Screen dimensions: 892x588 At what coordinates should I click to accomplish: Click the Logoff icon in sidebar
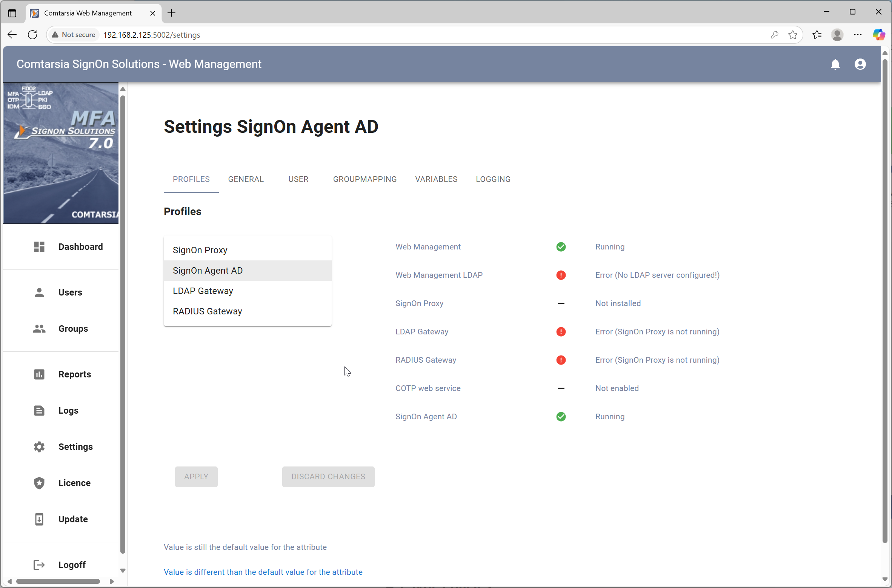(x=39, y=565)
